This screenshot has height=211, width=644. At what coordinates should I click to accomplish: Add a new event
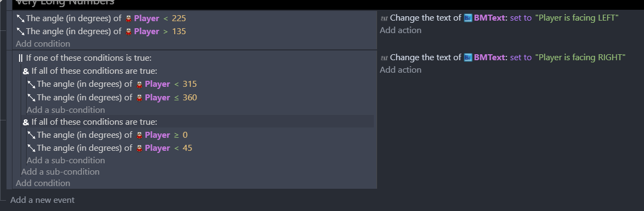pos(42,200)
